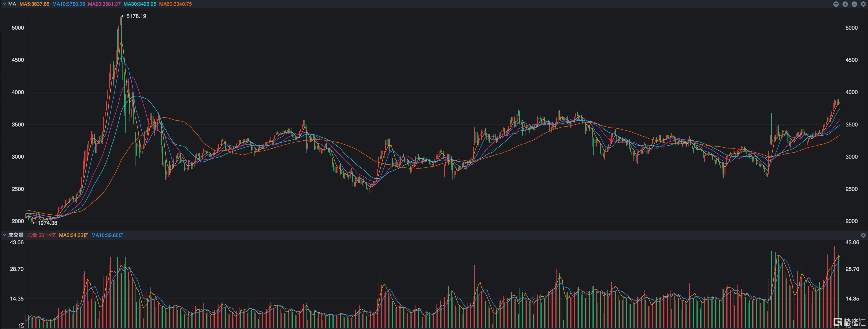Click the MA60:3340.75 legend label

(x=175, y=4)
